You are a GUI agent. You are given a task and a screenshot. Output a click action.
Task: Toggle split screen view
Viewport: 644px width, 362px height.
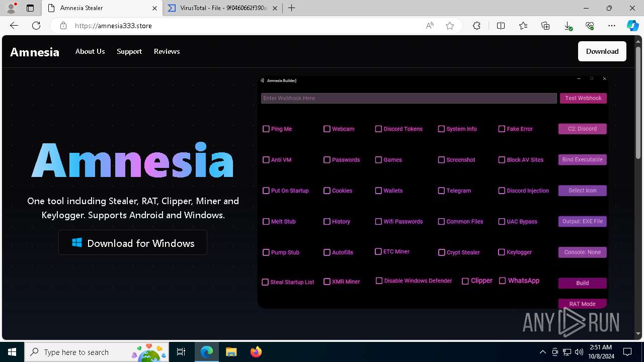tap(501, 26)
